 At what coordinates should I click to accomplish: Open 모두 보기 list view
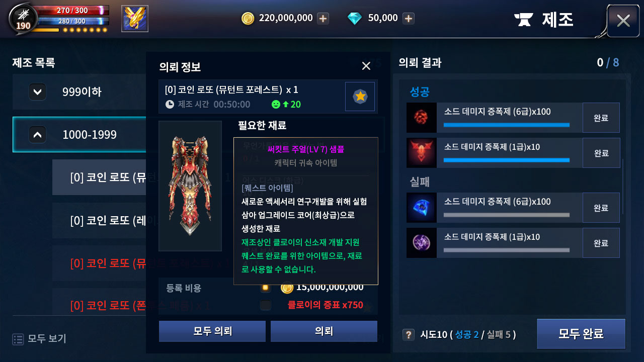pos(39,339)
